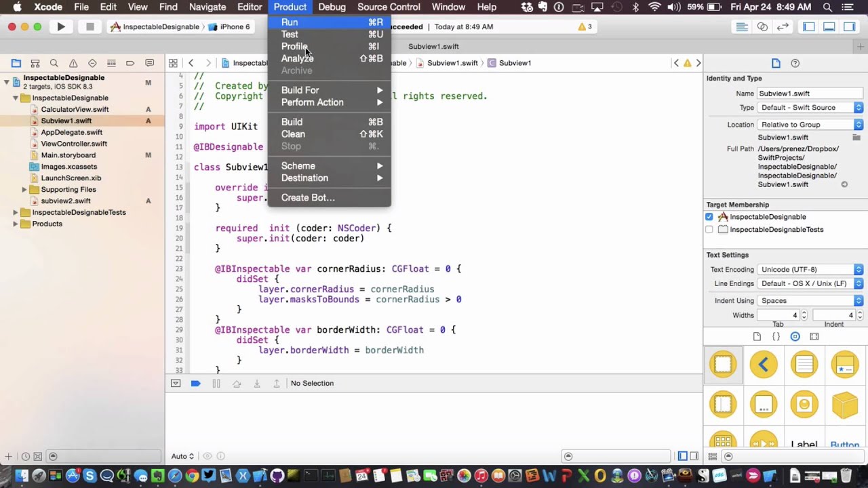
Task: Open the Text Encoding dropdown
Action: 810,270
